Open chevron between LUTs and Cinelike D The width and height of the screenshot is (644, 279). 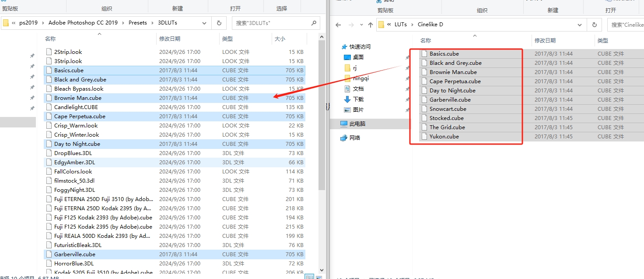point(411,25)
